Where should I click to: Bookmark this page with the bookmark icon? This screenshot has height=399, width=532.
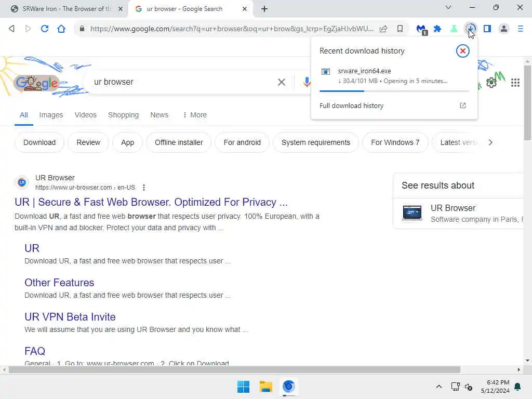400,29
